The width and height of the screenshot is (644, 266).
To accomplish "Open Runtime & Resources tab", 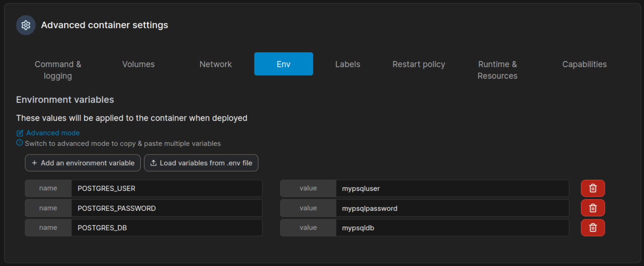I will (x=497, y=70).
